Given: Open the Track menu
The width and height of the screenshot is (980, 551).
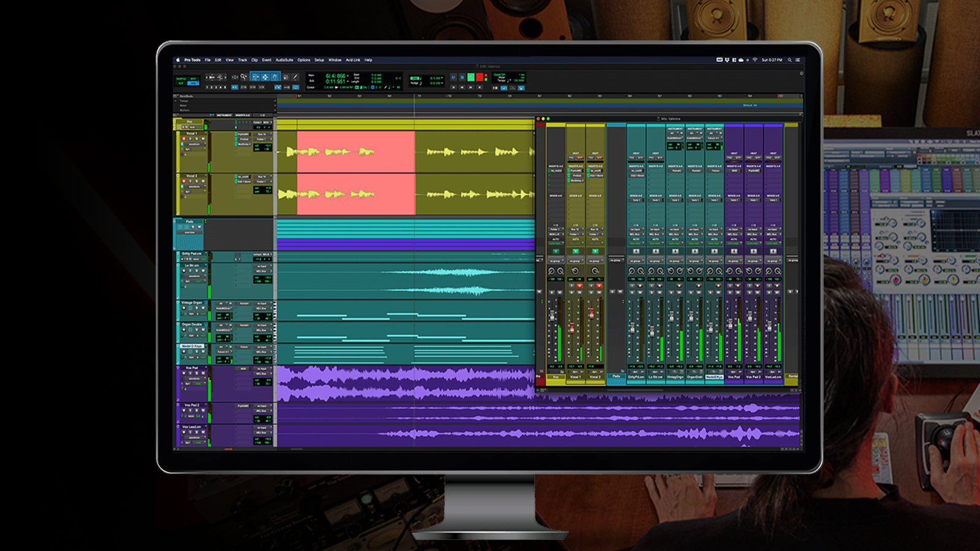Looking at the screenshot, I should point(243,60).
